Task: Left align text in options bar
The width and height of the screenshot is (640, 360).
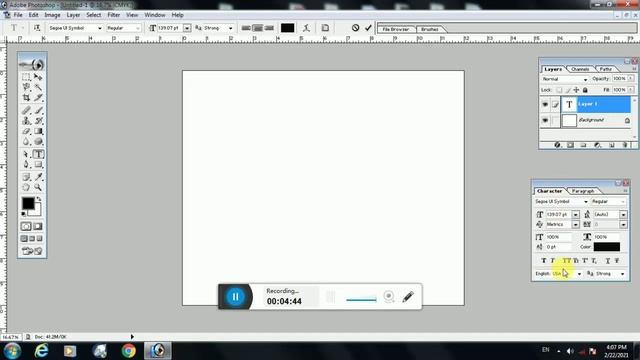Action: click(x=246, y=28)
